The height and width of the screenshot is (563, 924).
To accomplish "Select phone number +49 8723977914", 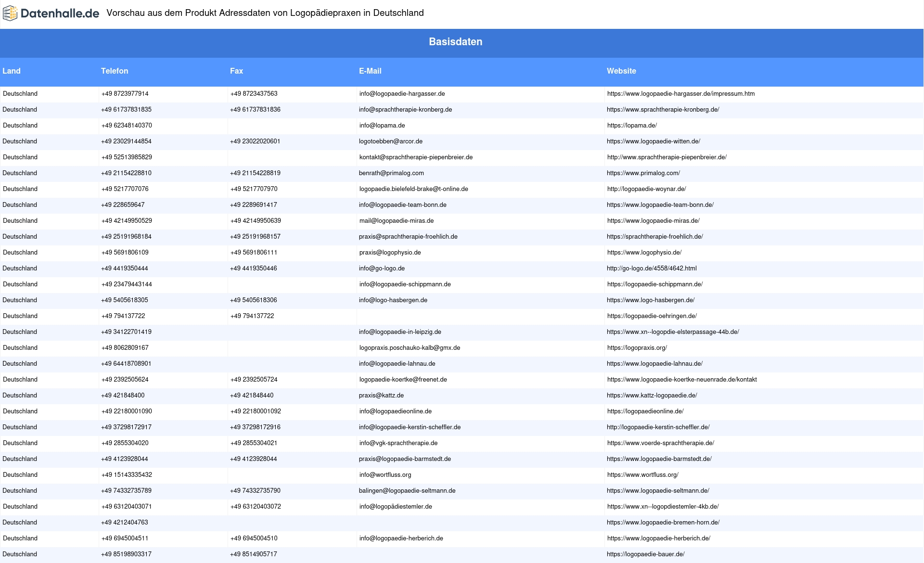I will click(x=125, y=94).
